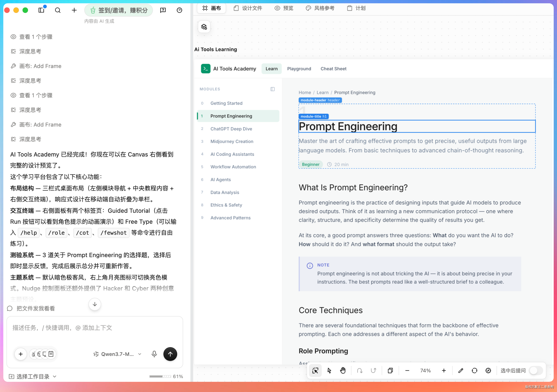Open the Qwen3.7 model dropdown
This screenshot has height=392, width=557.
pos(117,354)
